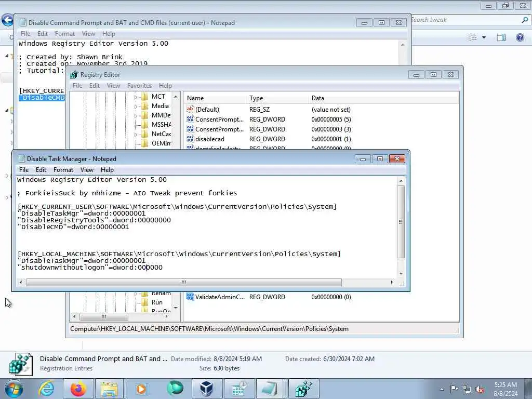Open File menu in Disable Task Manager Notepad
The width and height of the screenshot is (532, 399).
[24, 170]
